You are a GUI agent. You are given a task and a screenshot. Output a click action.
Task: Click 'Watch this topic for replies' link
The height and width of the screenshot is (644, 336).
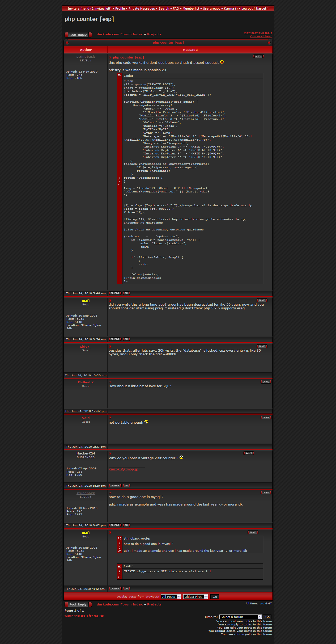(x=84, y=616)
